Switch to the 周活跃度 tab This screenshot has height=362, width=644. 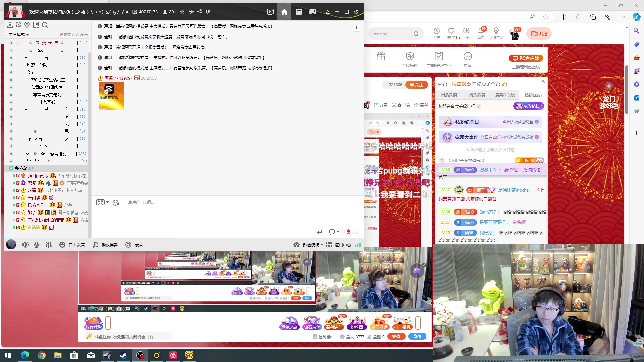(x=477, y=95)
